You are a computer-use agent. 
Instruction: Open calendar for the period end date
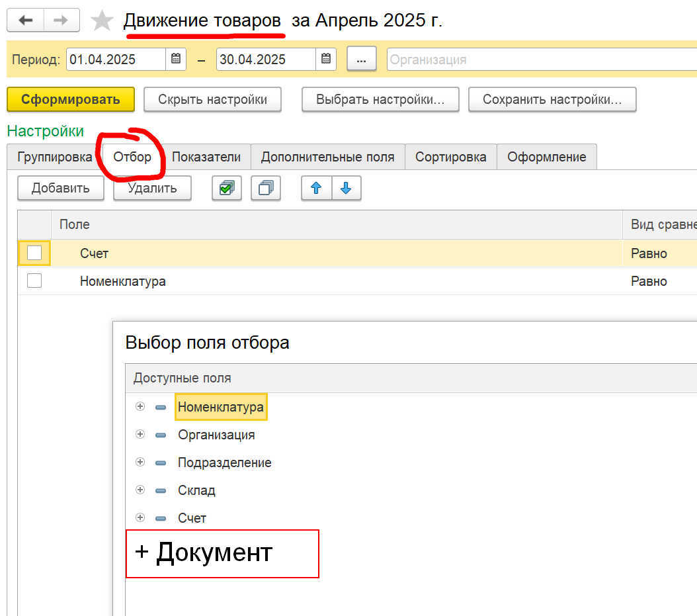[325, 59]
